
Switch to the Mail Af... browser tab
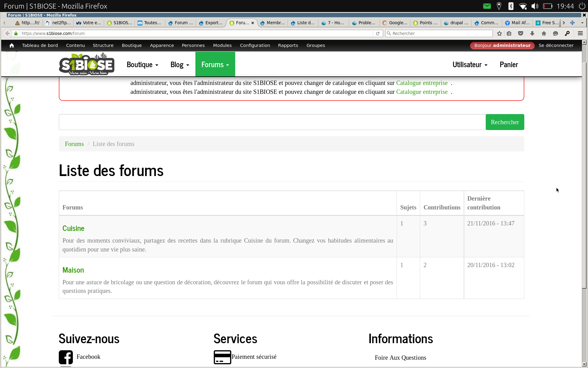[518, 23]
